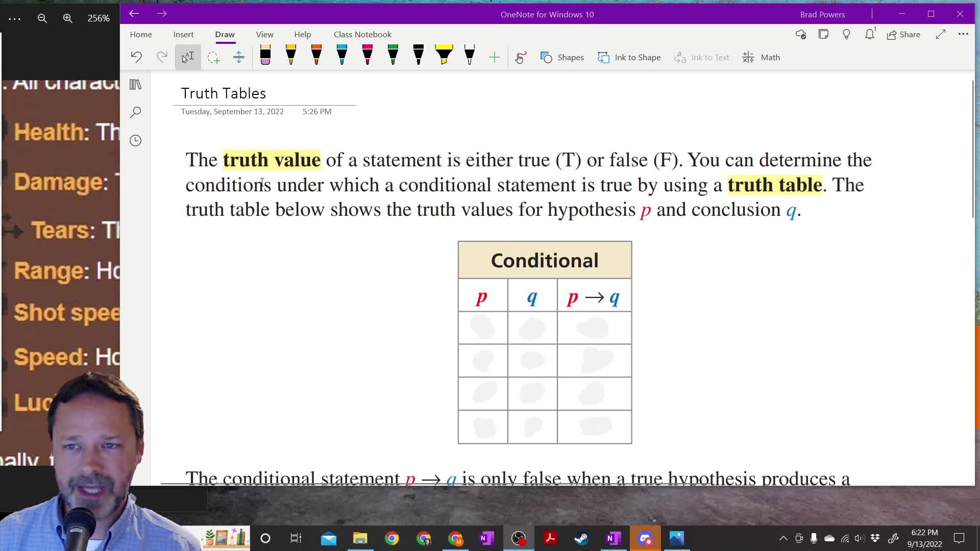
Task: Show hidden system tray icons
Action: (783, 538)
